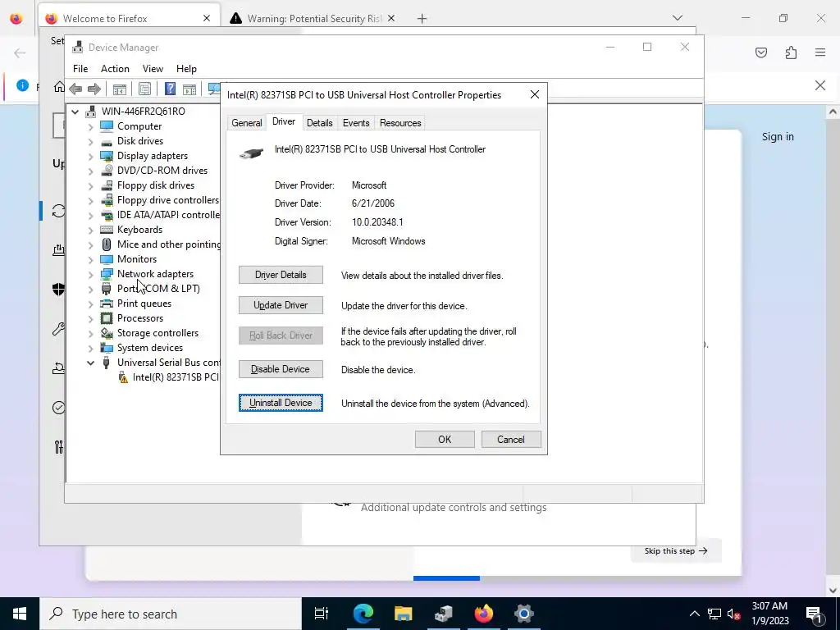840x630 pixels.
Task: Expand the Processors node
Action: [90, 319]
